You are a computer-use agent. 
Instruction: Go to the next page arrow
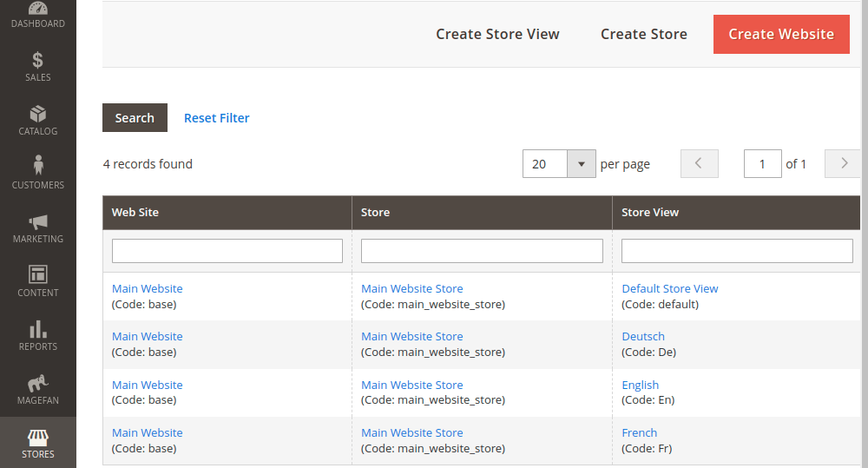tap(843, 164)
